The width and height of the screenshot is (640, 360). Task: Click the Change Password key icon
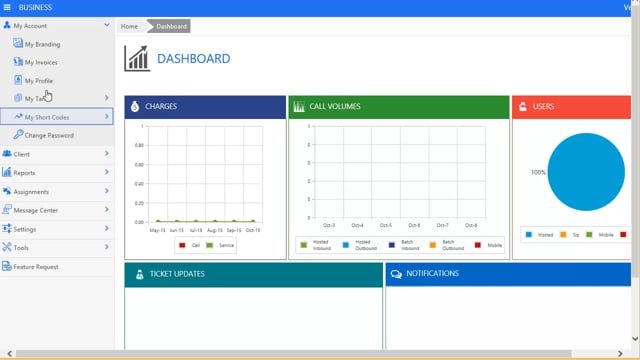(x=18, y=134)
